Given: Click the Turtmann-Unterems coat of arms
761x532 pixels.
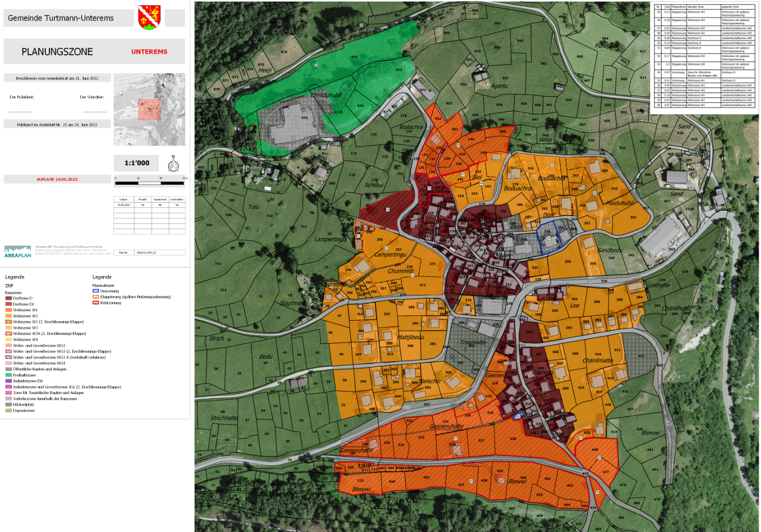Looking at the screenshot, I should (149, 17).
